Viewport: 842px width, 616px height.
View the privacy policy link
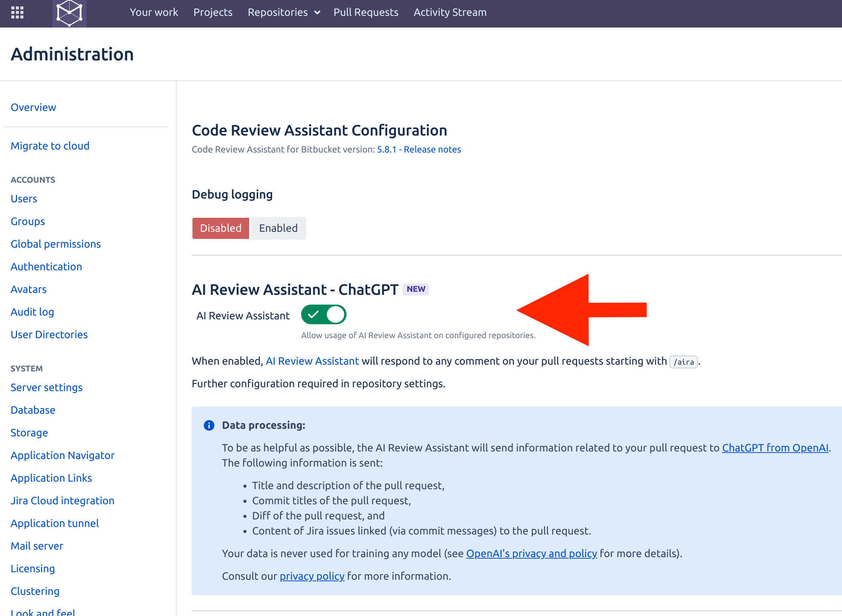tap(312, 576)
